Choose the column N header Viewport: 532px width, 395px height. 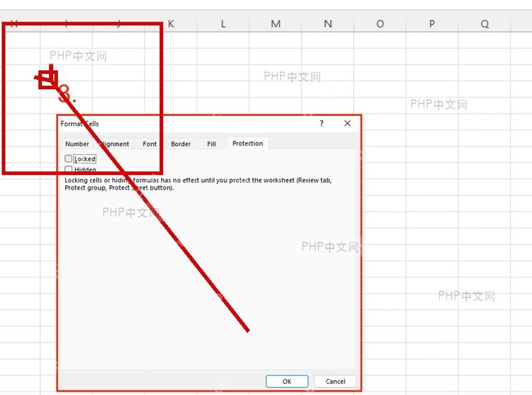click(327, 24)
